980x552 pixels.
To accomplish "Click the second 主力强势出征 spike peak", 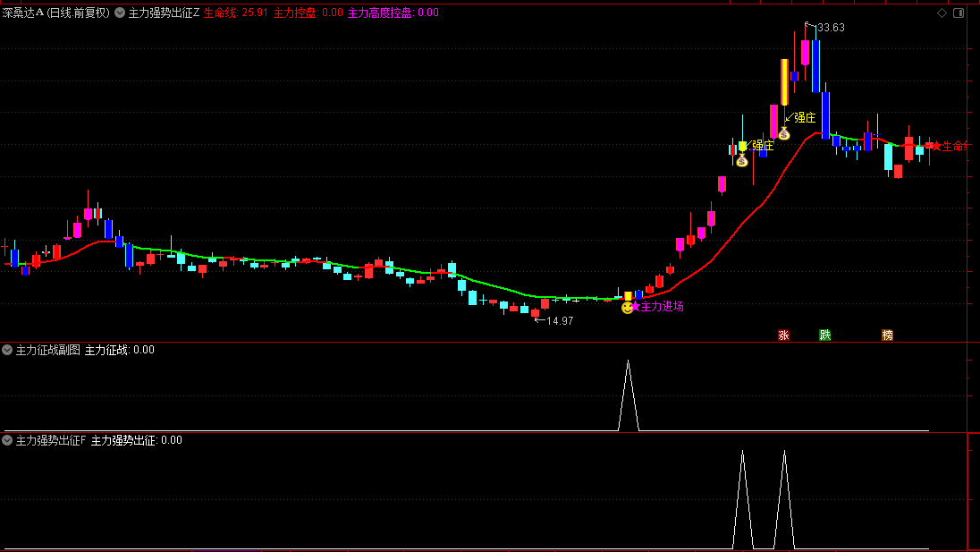I will point(784,452).
